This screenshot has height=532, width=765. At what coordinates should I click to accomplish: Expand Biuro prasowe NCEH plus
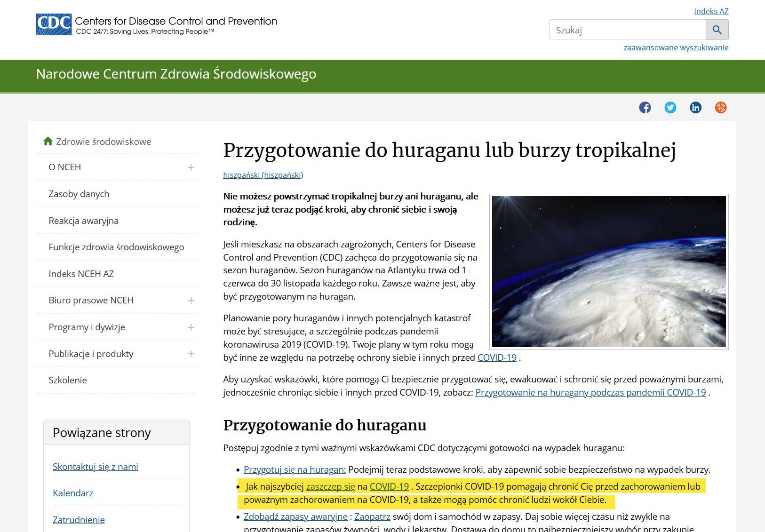[191, 301]
